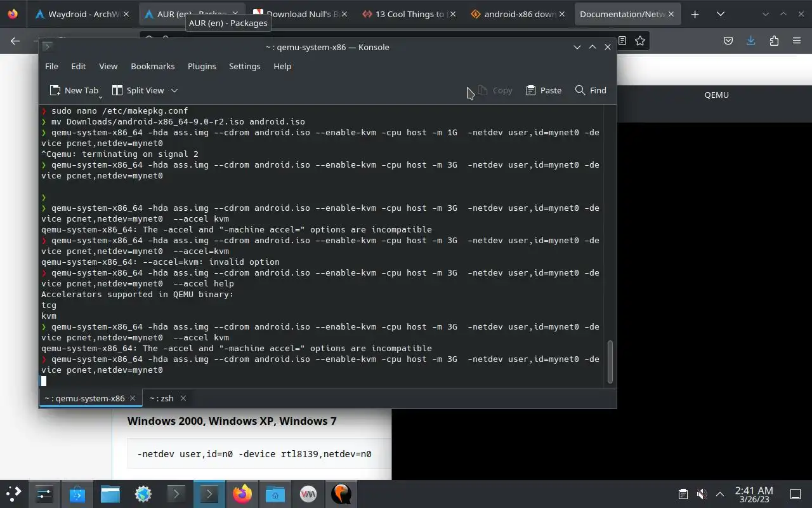The width and height of the screenshot is (812, 508).
Task: Open the View menu in Konsole
Action: pos(108,66)
